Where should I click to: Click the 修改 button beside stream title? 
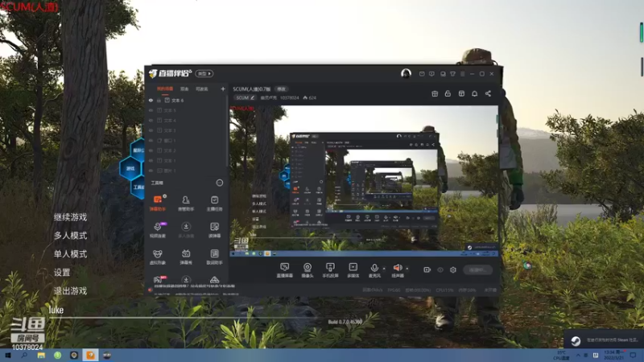[x=281, y=88]
